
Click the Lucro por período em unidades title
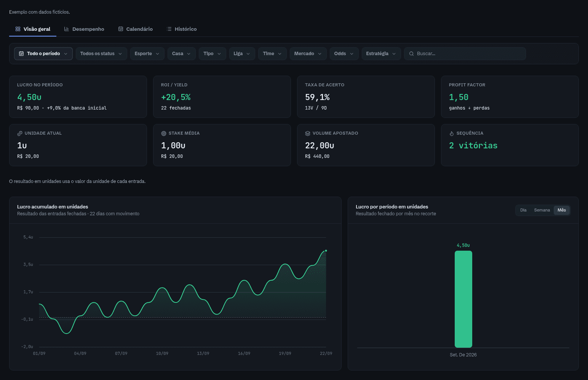coord(392,207)
